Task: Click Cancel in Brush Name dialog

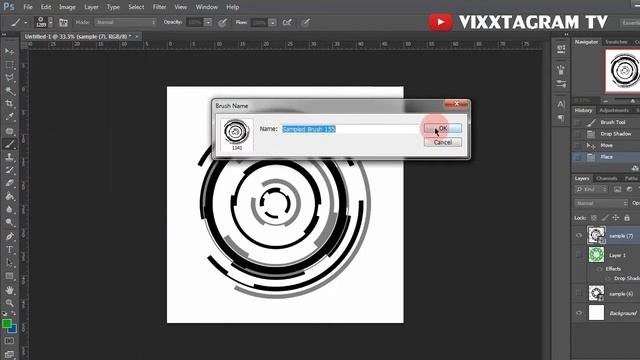Action: [443, 142]
